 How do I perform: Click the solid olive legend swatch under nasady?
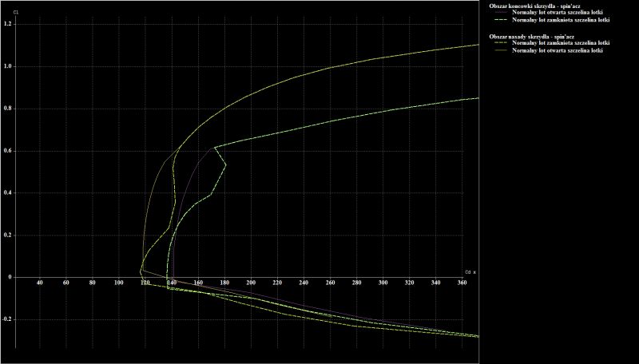499,50
